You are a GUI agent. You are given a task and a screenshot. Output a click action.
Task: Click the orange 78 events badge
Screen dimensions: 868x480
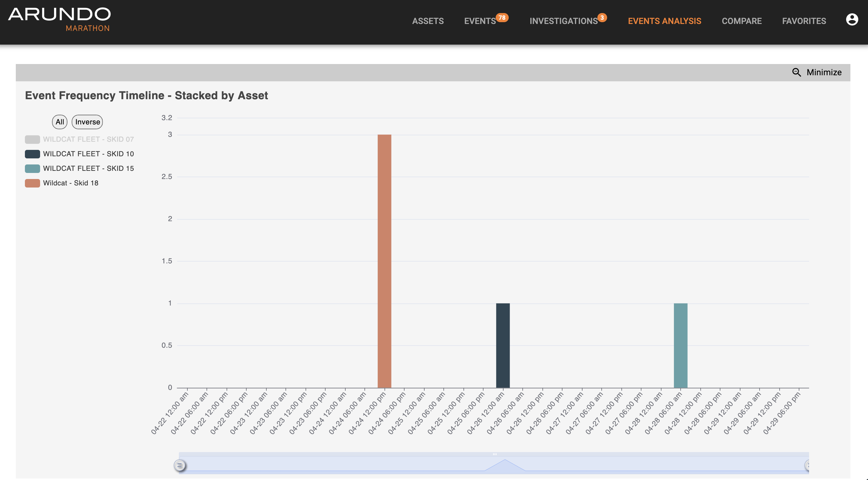point(502,18)
